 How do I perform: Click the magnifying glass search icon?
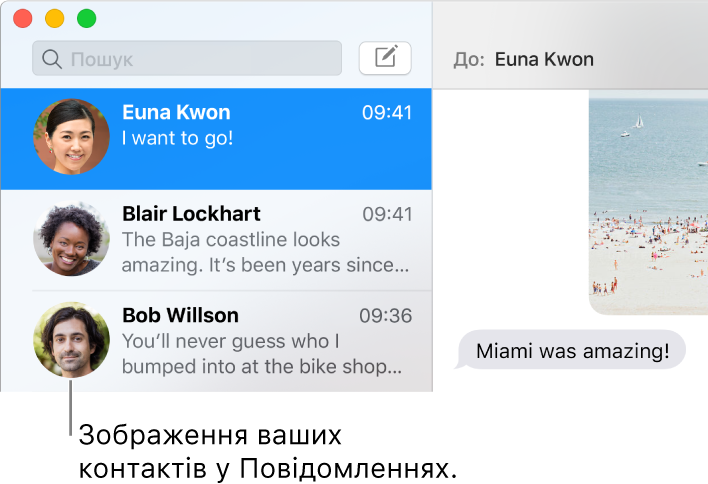point(52,59)
